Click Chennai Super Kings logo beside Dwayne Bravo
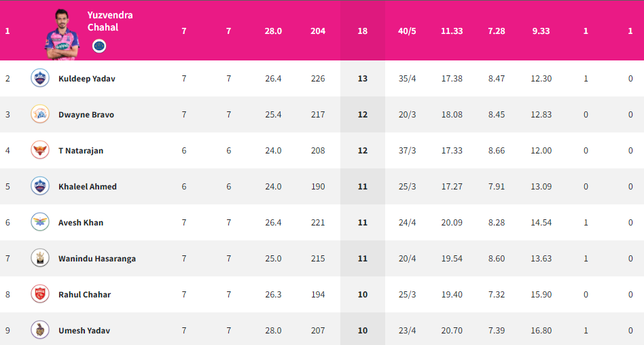 coord(40,114)
